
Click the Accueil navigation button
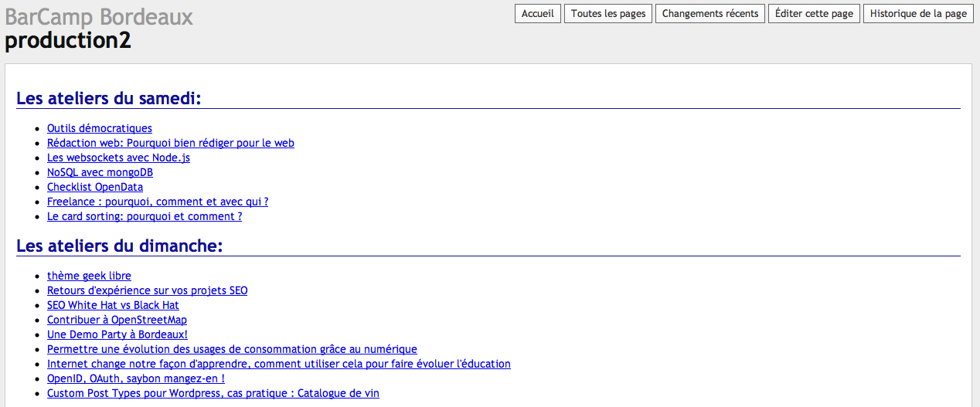538,14
